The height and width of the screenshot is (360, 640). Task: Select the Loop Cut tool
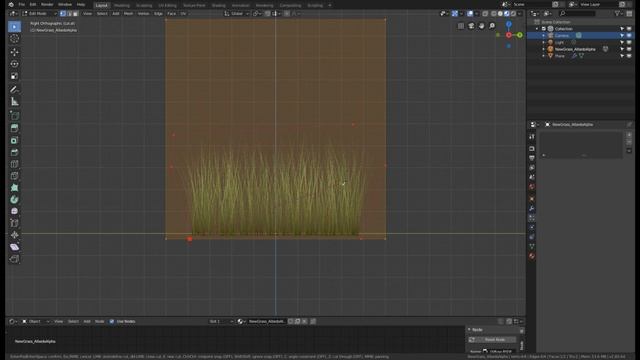coord(14,164)
